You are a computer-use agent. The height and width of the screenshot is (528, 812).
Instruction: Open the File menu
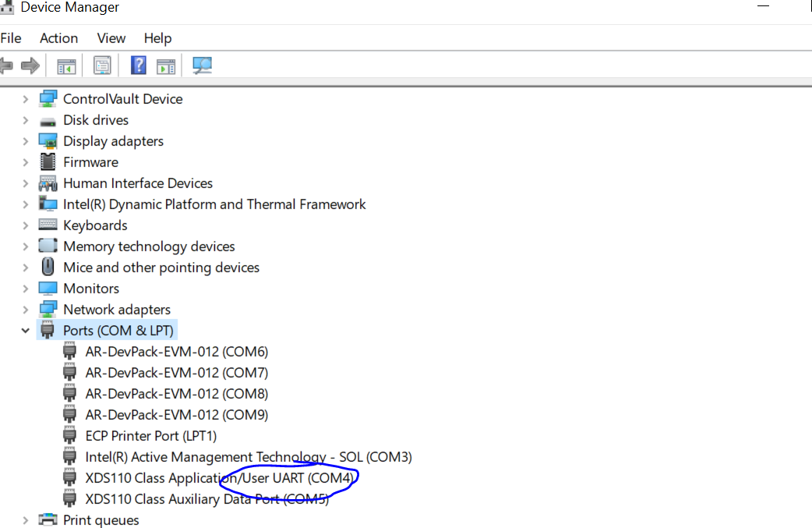tap(11, 38)
